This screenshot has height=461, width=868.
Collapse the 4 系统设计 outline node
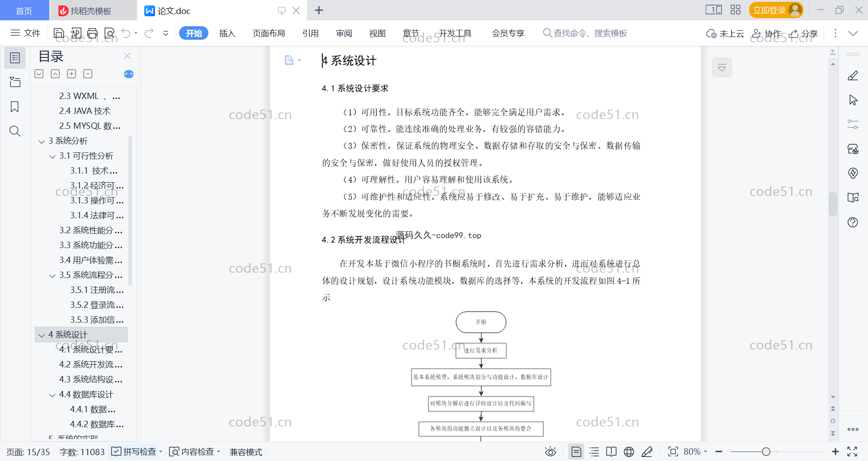click(42, 335)
